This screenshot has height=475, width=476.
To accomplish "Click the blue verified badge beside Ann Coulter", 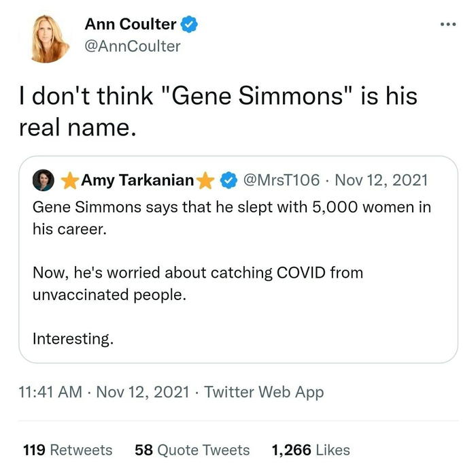I will pos(190,24).
